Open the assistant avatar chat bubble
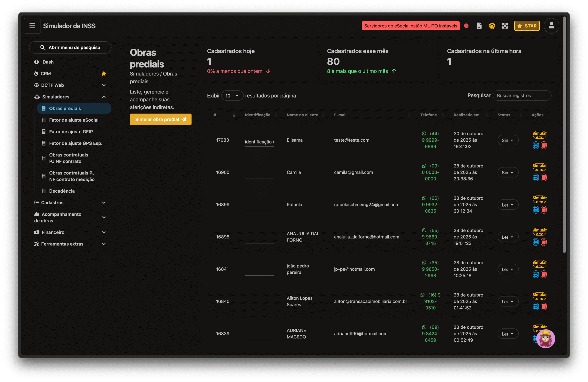 pos(546,339)
